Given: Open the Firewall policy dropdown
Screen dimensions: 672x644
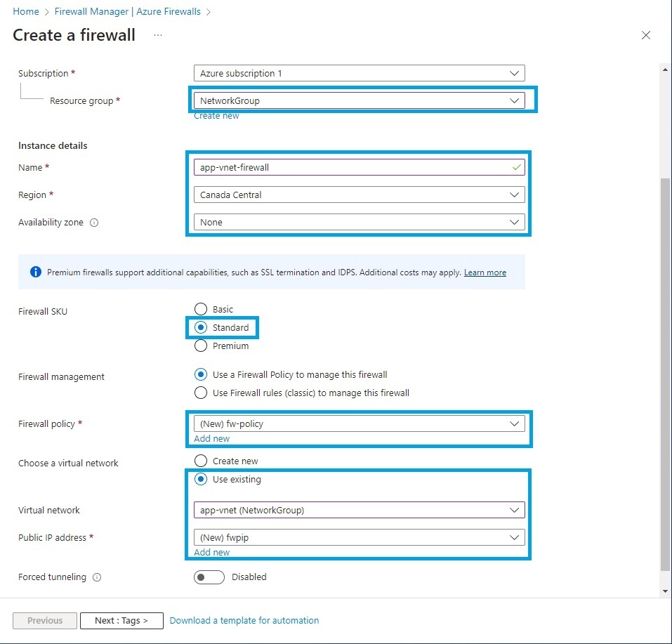Looking at the screenshot, I should tap(516, 423).
